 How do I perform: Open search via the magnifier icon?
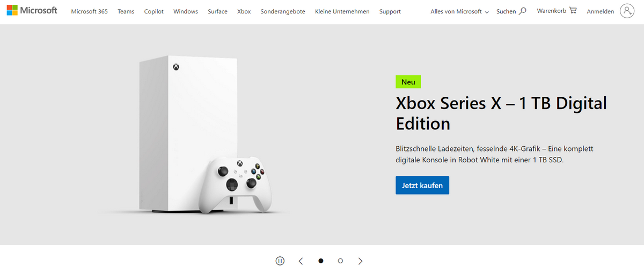(x=523, y=11)
